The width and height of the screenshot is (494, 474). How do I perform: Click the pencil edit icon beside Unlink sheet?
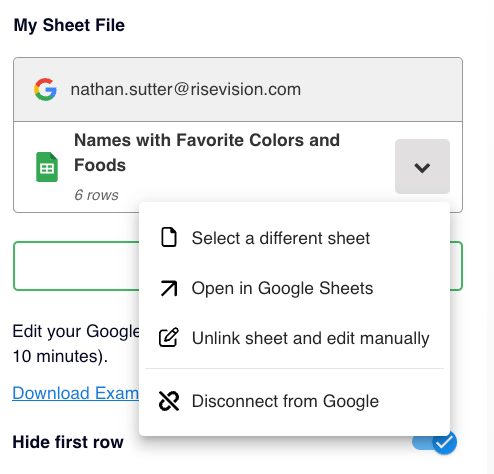(x=169, y=338)
